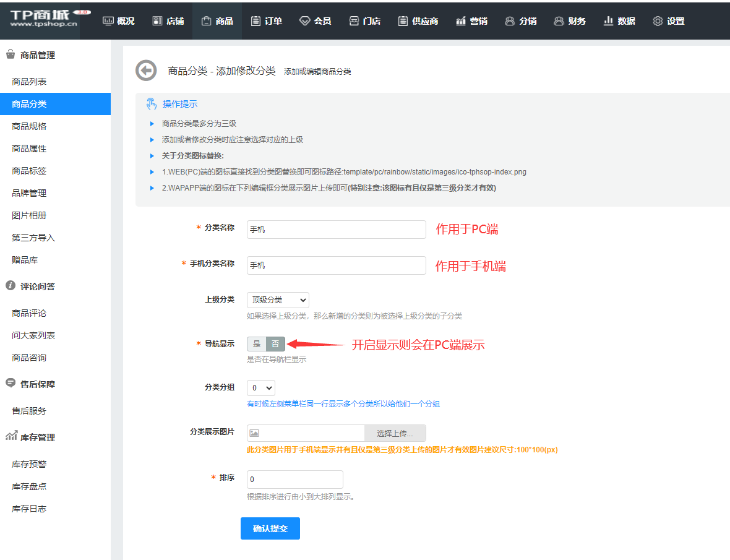This screenshot has height=560, width=730.
Task: Click the 售后保障 chat bubble icon
Action: (x=11, y=384)
